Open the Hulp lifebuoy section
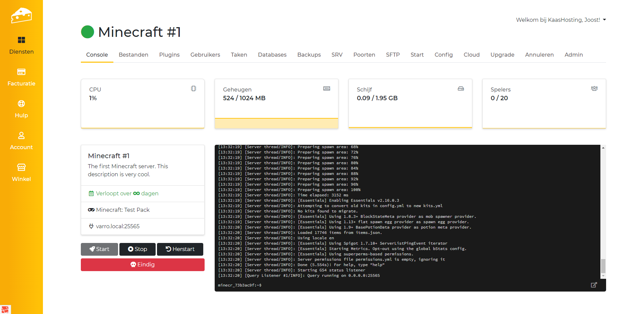This screenshot has height=314, width=644. 21,109
